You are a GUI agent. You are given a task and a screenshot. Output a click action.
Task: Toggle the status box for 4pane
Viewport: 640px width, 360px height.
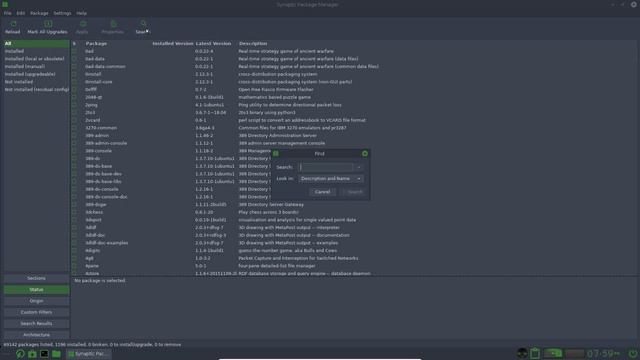pyautogui.click(x=74, y=266)
